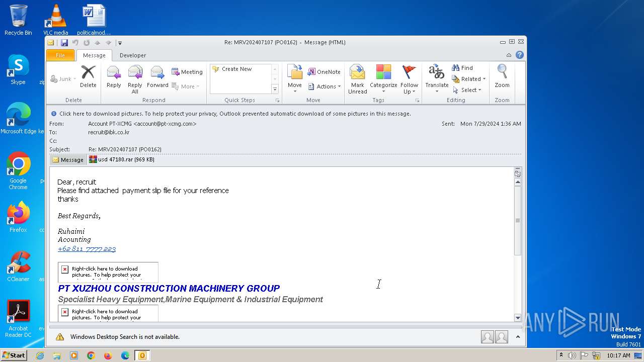Viewport: 644px width, 362px height.
Task: Open the Follow Up flag menu
Action: pyautogui.click(x=410, y=79)
